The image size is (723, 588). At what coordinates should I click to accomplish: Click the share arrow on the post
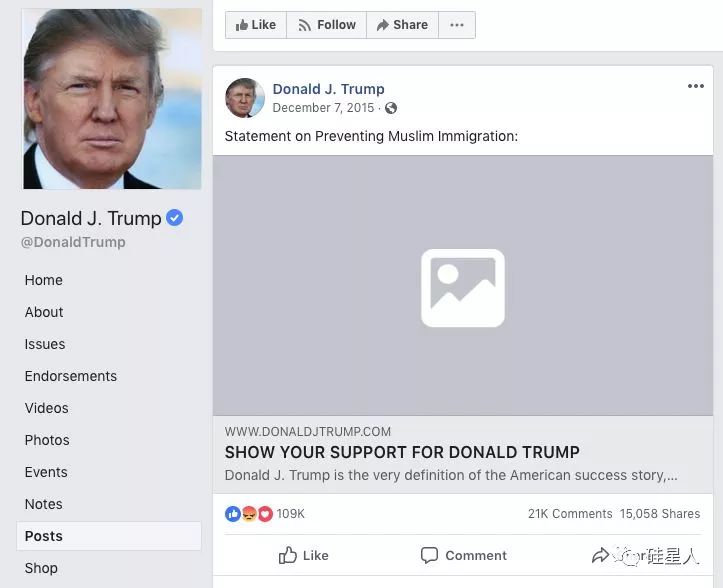pyautogui.click(x=600, y=555)
